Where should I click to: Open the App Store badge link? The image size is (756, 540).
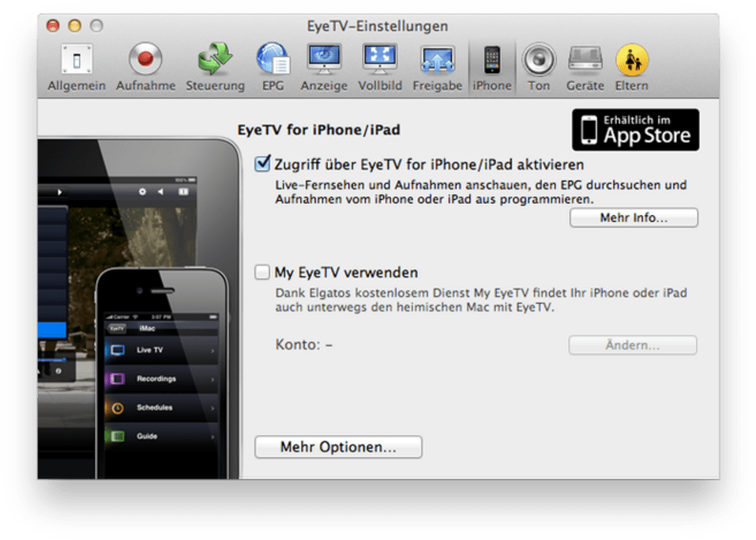click(x=635, y=130)
